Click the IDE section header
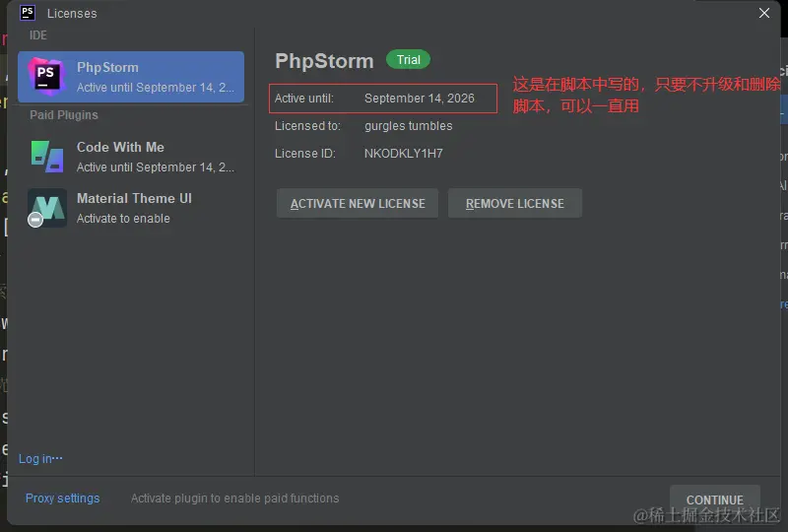788x532 pixels. click(38, 35)
